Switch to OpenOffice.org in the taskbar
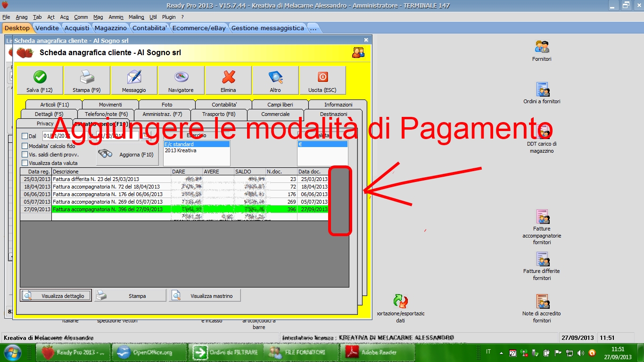Viewport: 644px width, 362px height. click(149, 352)
